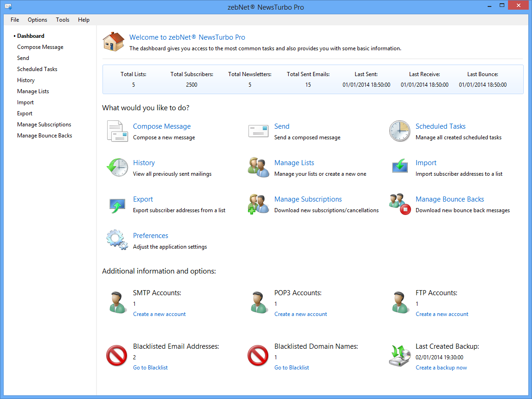The width and height of the screenshot is (532, 399).
Task: Click the Blacklisted Domain Names prohibited icon
Action: pyautogui.click(x=258, y=356)
